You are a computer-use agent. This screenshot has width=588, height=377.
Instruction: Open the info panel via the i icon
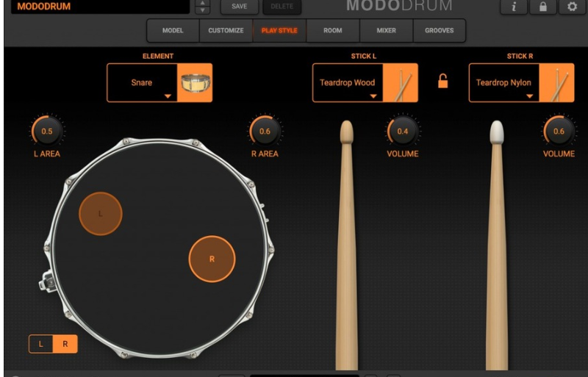pyautogui.click(x=514, y=7)
